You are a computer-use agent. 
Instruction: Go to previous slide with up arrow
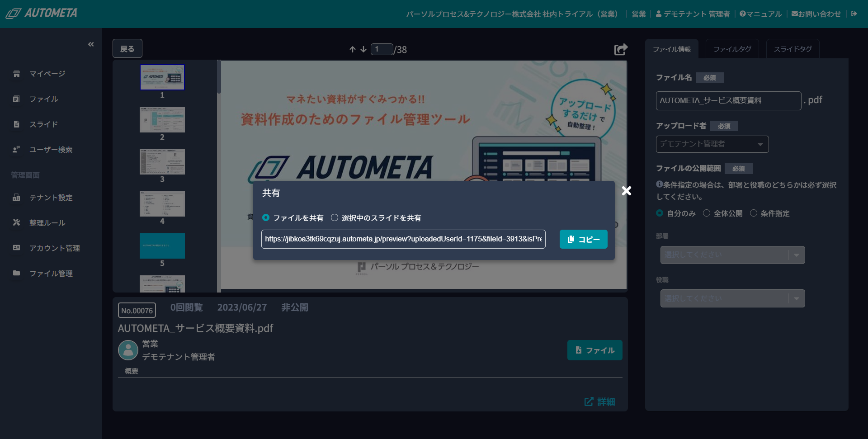click(x=353, y=49)
